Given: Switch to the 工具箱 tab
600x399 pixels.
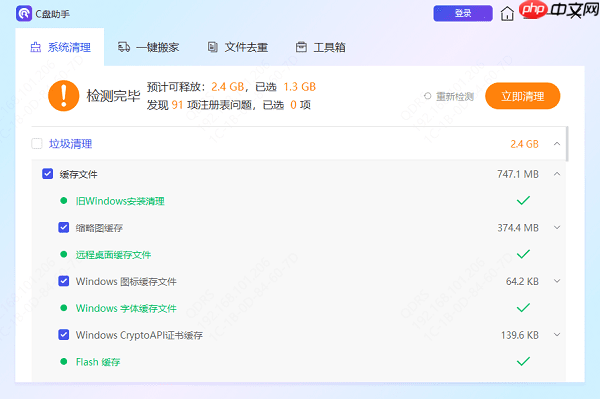Looking at the screenshot, I should pyautogui.click(x=321, y=47).
